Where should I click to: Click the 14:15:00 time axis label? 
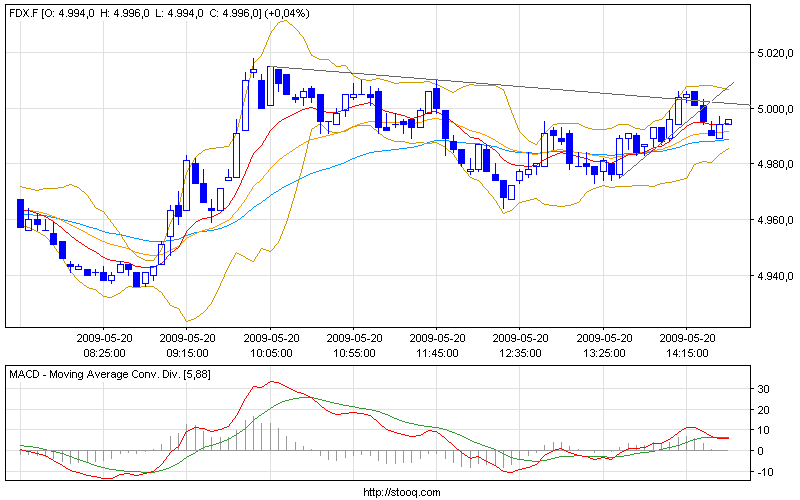click(687, 353)
